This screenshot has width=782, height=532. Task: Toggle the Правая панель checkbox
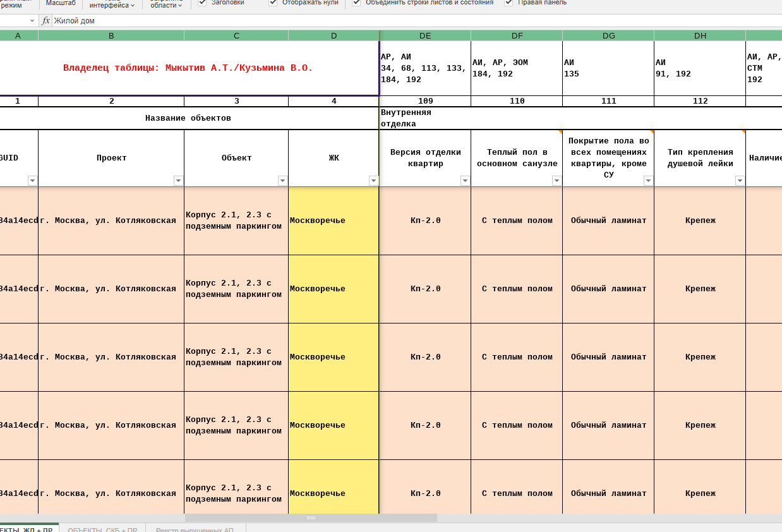pos(508,3)
